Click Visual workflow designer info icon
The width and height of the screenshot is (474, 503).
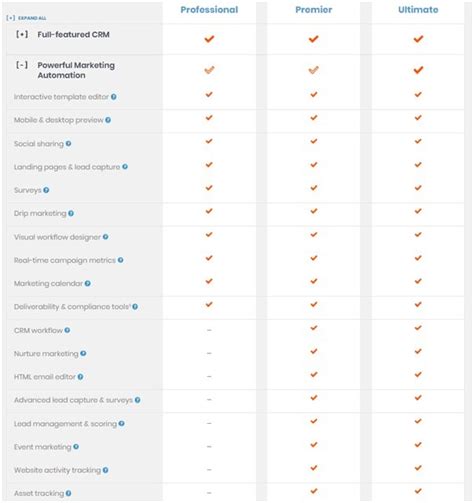coord(105,237)
